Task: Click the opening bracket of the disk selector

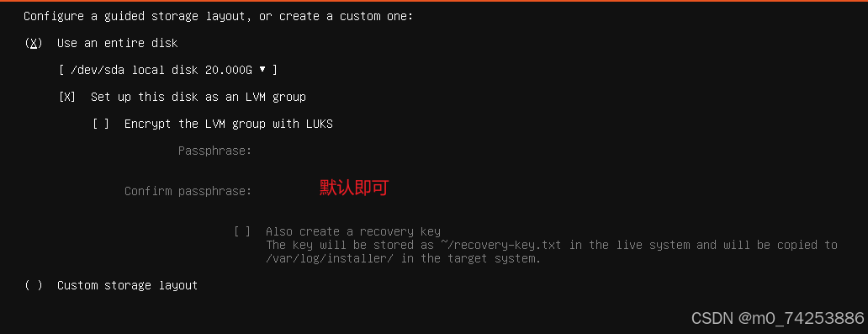Action: pos(61,71)
